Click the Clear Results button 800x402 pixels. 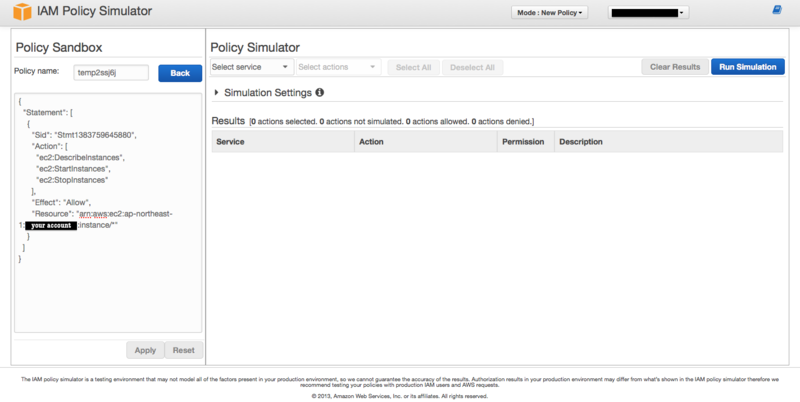pyautogui.click(x=675, y=67)
